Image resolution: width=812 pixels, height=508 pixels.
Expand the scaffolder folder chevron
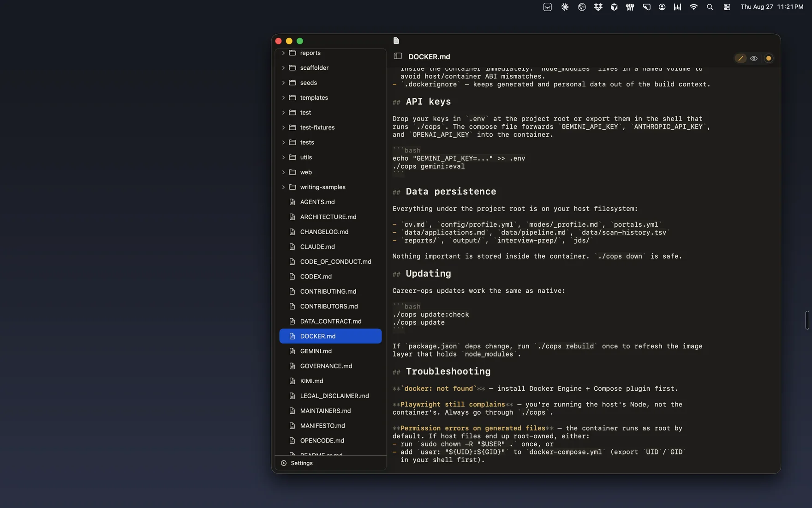click(283, 68)
